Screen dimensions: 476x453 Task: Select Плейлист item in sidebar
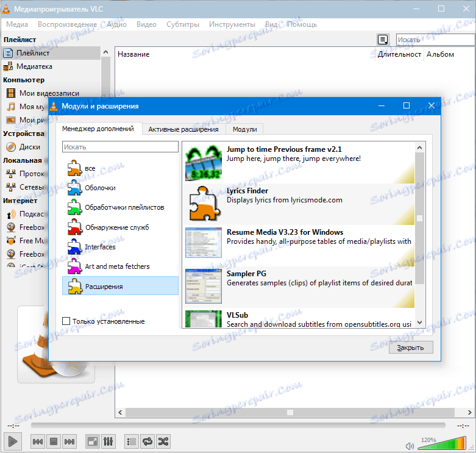pos(51,53)
